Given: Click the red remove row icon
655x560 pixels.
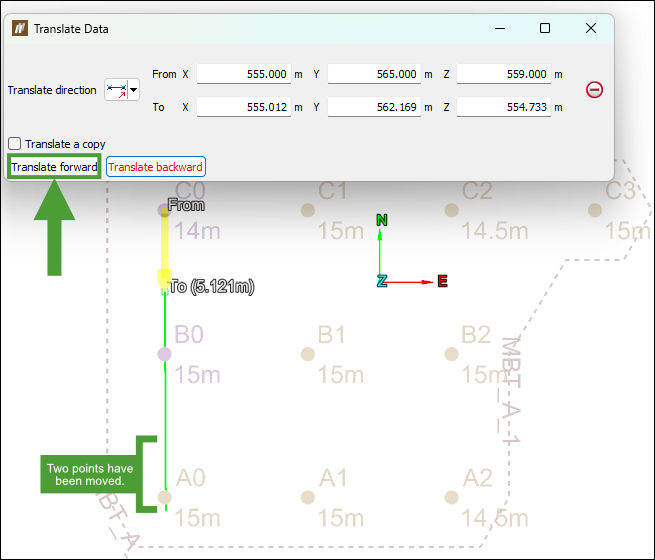Looking at the screenshot, I should click(594, 90).
